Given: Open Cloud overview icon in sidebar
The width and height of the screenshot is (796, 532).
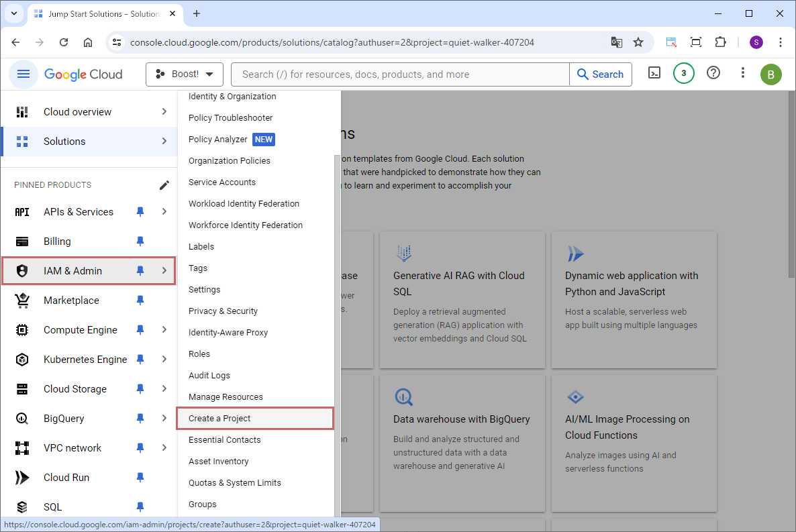Looking at the screenshot, I should pyautogui.click(x=22, y=111).
